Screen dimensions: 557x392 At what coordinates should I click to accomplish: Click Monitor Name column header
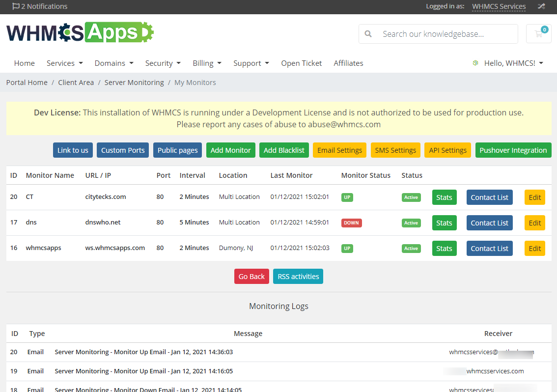(50, 175)
